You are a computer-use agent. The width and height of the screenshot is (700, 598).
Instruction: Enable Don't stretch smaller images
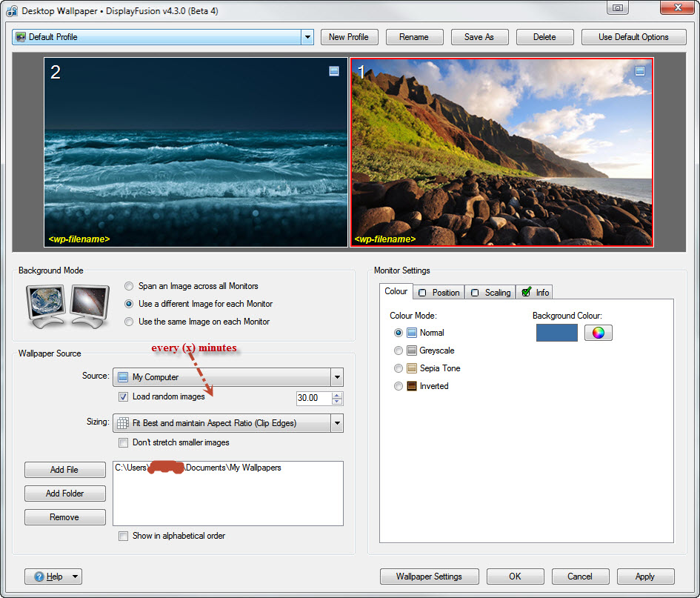point(123,443)
